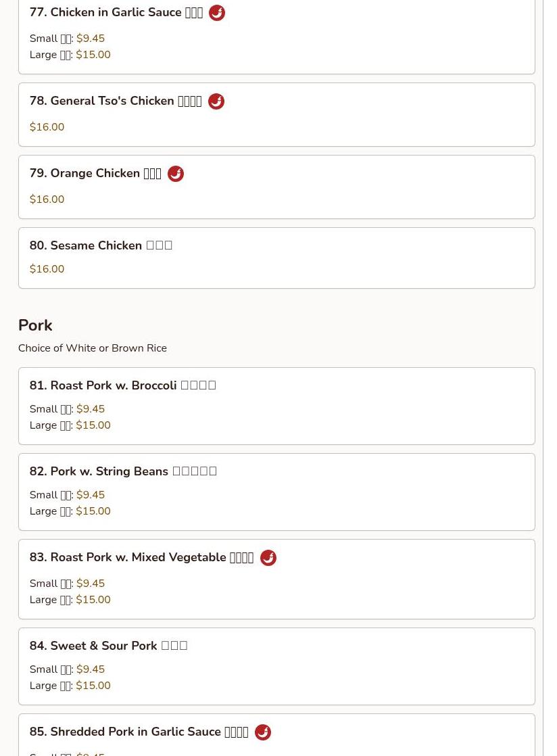Click Orange Chicken's spicy pepper icon

[176, 174]
